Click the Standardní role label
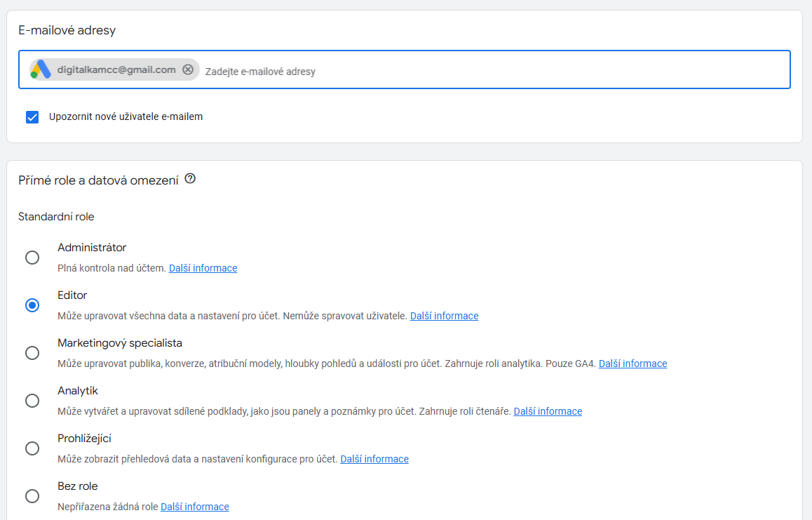Screen dimensions: 812x520 (x=56, y=216)
